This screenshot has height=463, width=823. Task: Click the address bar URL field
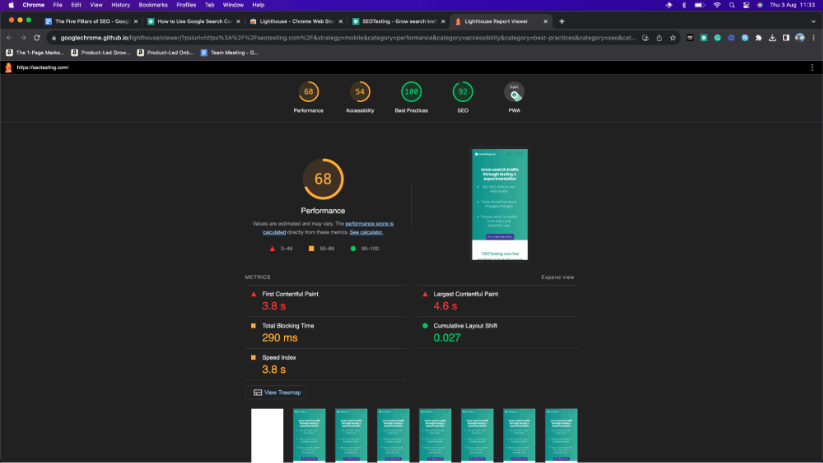pyautogui.click(x=346, y=38)
